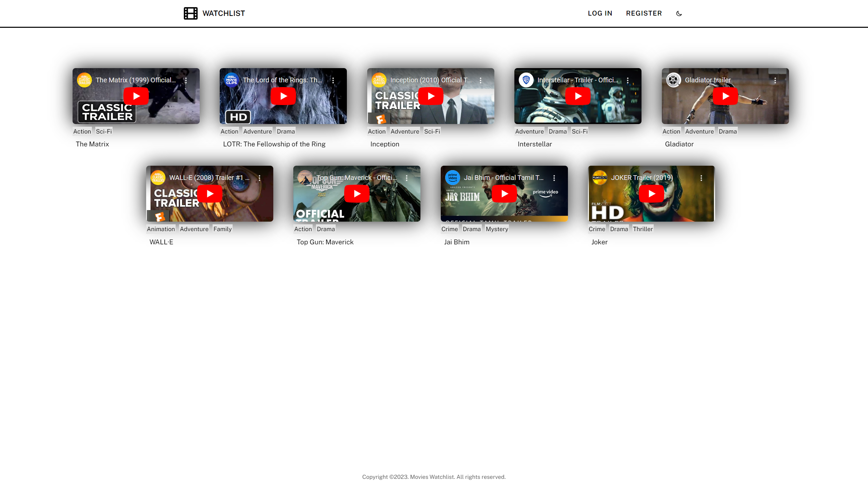The width and height of the screenshot is (868, 488).
Task: Click the Prime Video channel avatar
Action: (452, 178)
